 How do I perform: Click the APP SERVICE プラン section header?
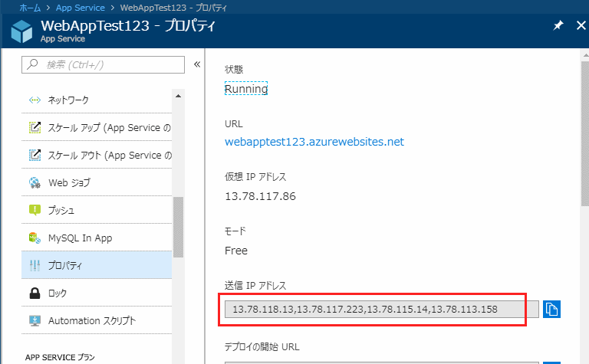click(60, 357)
